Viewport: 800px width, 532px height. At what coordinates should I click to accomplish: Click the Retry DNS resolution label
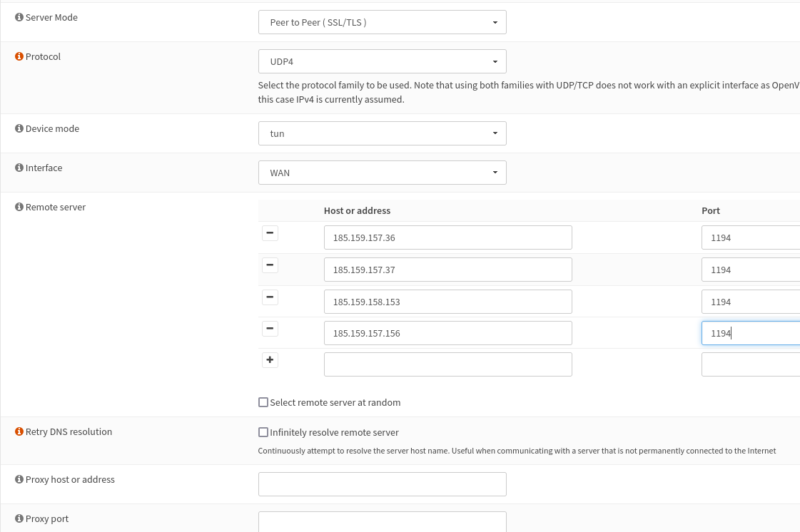click(69, 431)
